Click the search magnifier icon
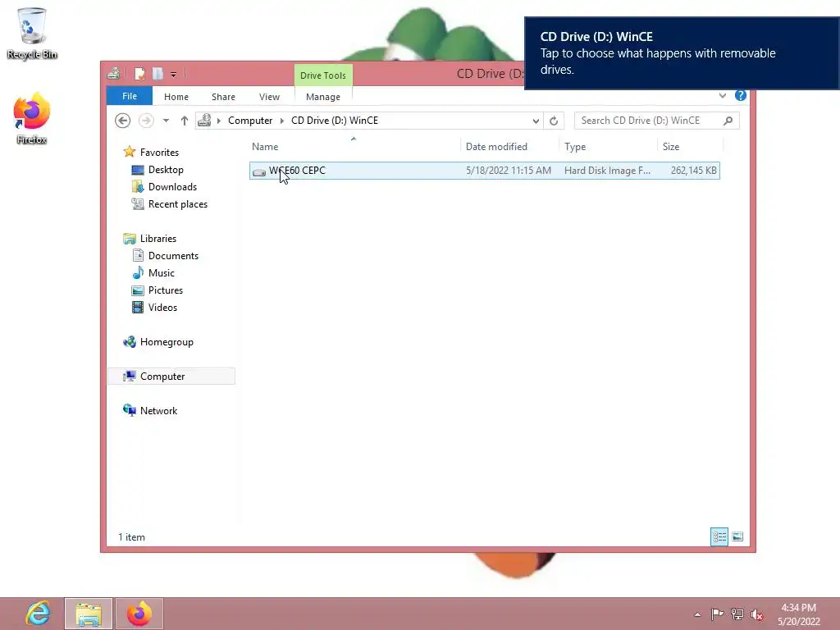 [728, 121]
